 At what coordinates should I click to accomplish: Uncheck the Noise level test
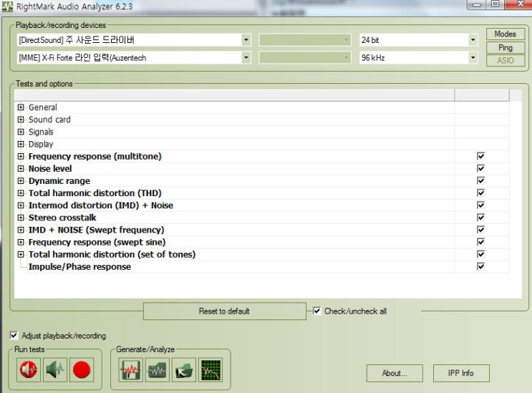[480, 168]
